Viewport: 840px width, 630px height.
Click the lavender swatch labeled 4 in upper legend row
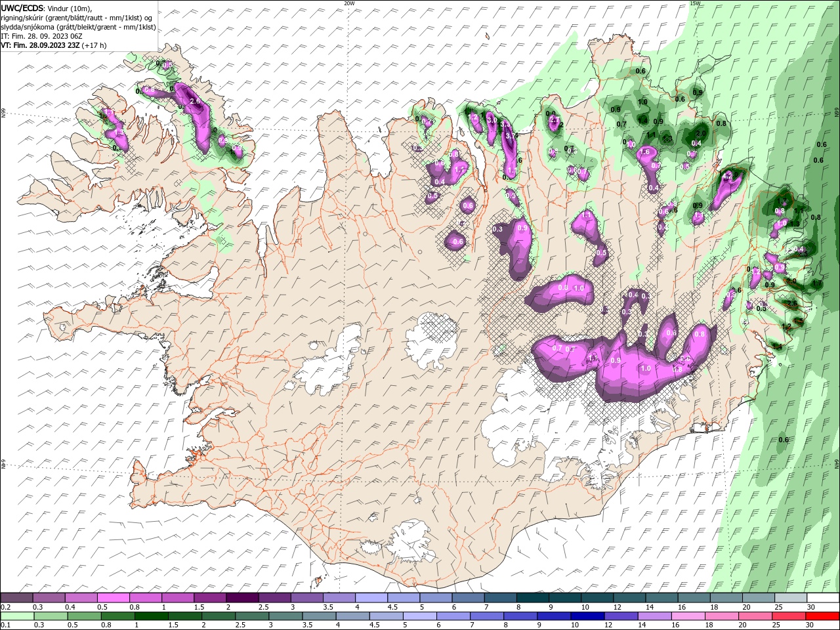coord(371,598)
